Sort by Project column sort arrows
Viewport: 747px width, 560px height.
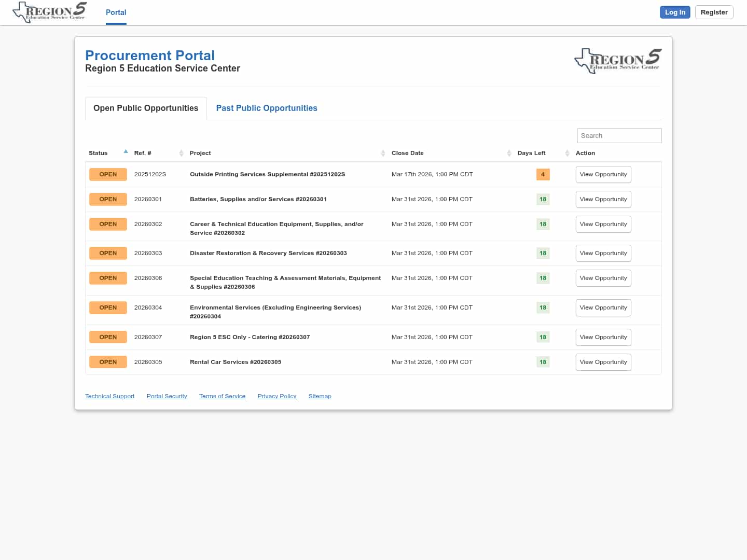click(383, 153)
